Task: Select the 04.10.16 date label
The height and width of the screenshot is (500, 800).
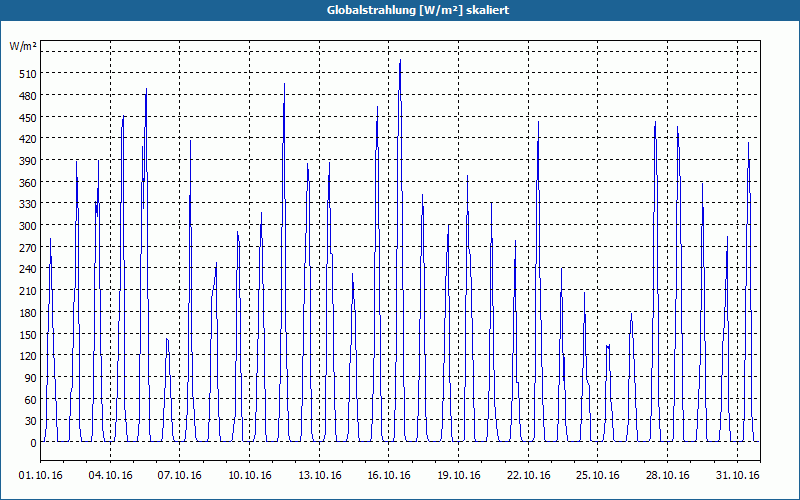Action: (110, 475)
